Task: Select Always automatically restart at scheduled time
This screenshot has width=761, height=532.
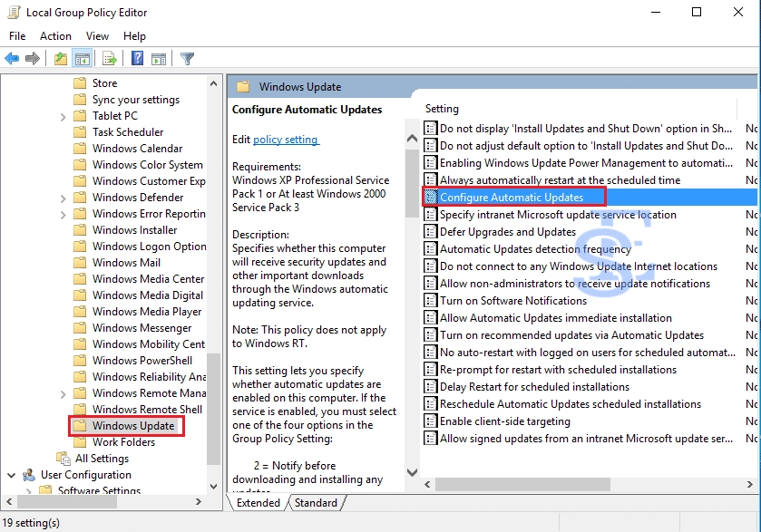Action: tap(560, 180)
